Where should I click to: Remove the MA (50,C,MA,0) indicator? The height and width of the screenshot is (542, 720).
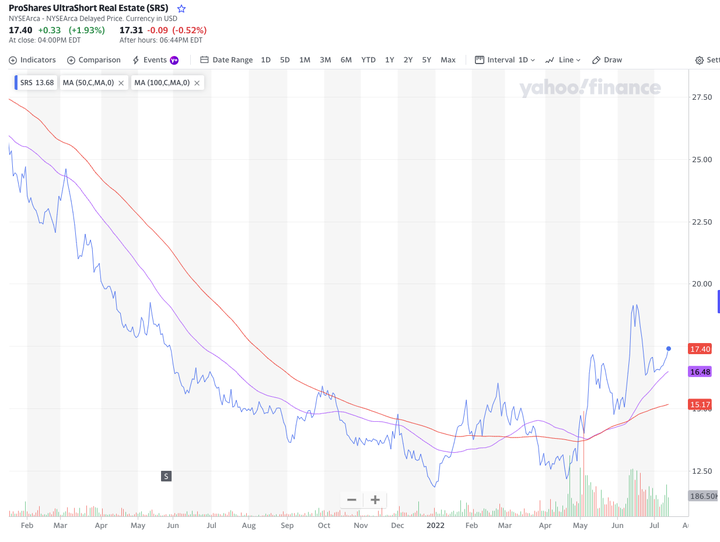tap(121, 83)
